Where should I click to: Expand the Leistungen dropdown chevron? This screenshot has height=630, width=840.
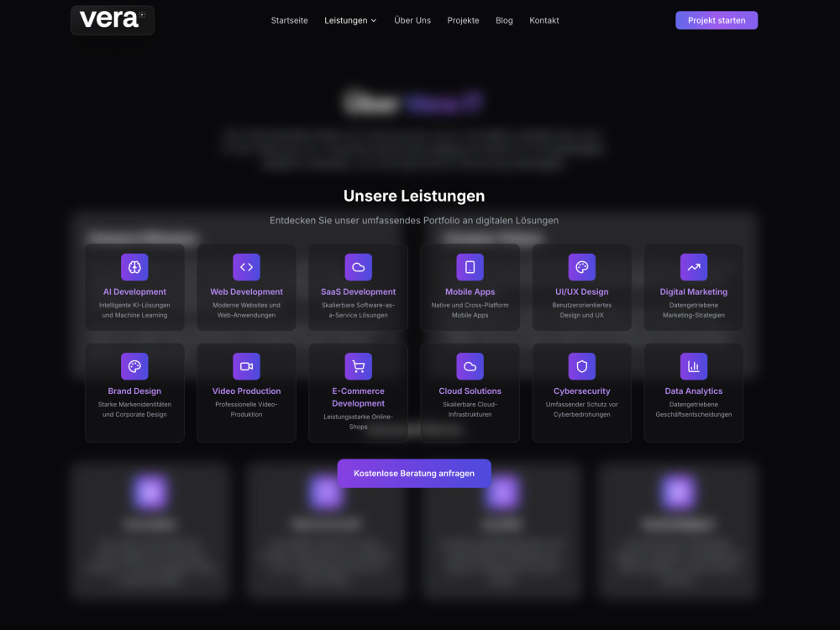(374, 21)
